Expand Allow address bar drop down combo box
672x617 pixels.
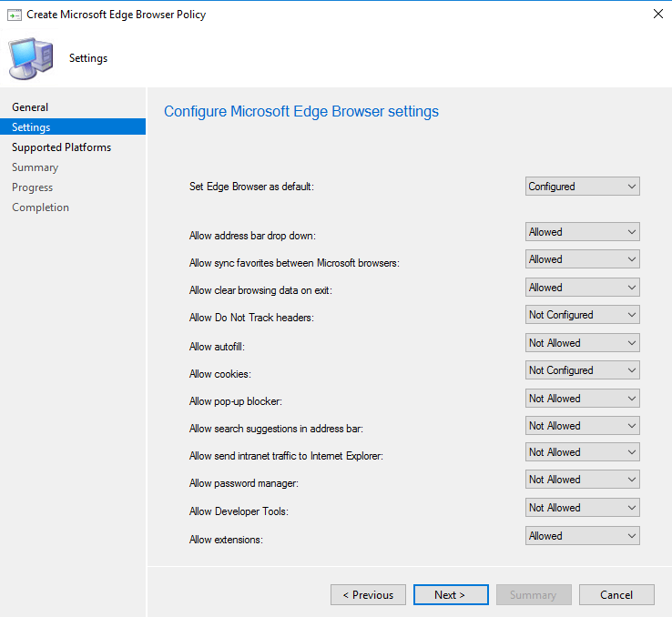pos(583,232)
